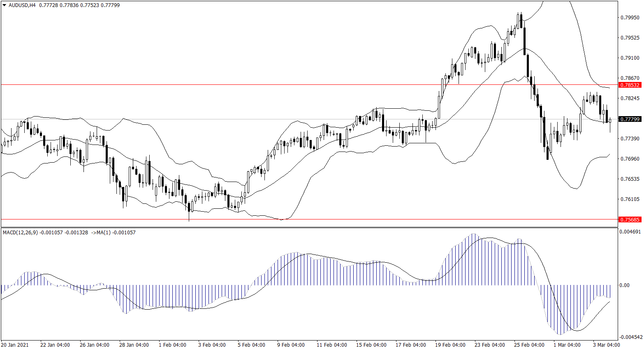This screenshot has height=350, width=644.
Task: Pick the 15 Feb 04:00 time marker
Action: (371, 345)
